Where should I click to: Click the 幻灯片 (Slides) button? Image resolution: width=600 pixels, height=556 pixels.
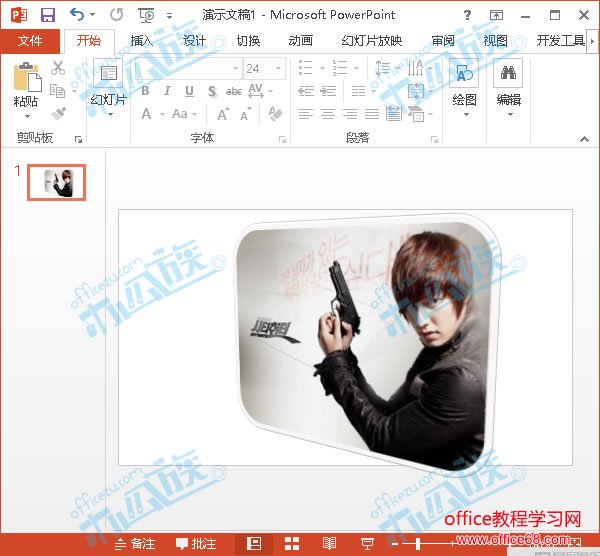108,88
